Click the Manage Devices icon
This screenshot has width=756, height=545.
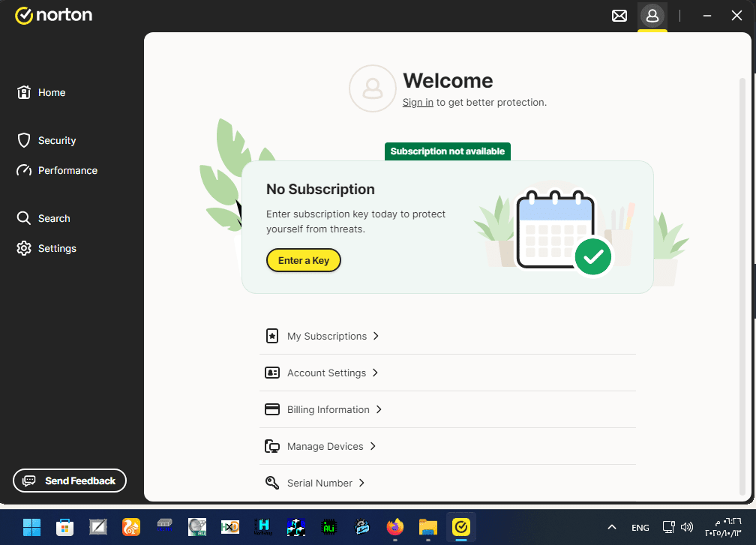(272, 446)
